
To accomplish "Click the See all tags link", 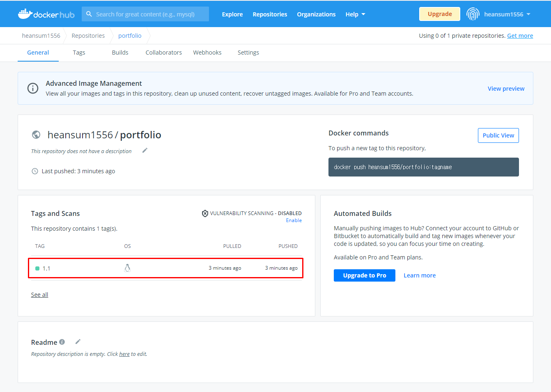I will point(39,295).
